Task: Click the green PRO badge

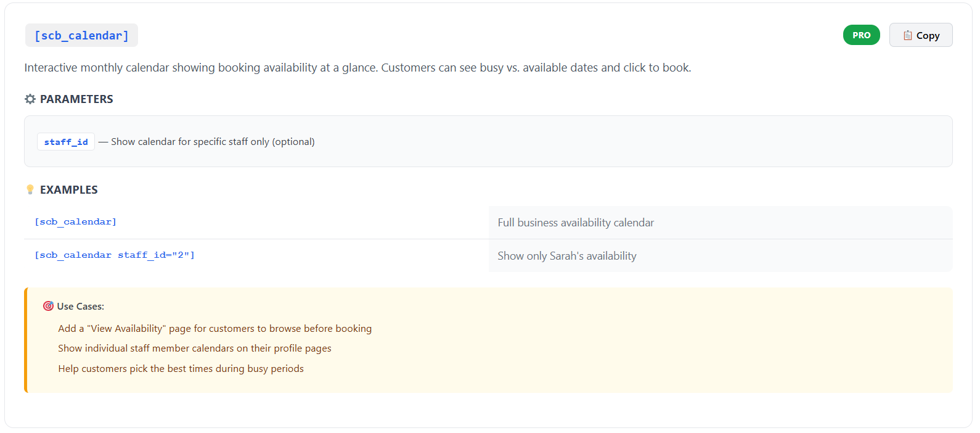Action: (x=861, y=35)
